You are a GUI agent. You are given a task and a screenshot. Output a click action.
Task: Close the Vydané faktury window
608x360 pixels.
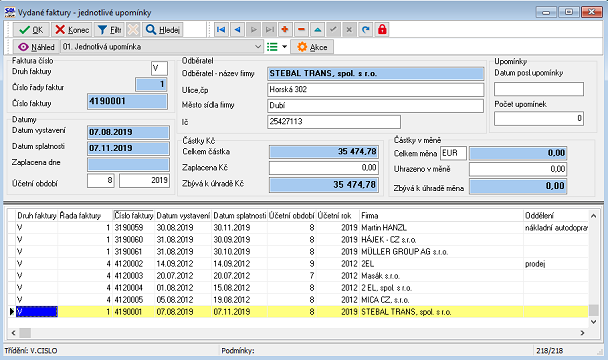(x=592, y=12)
